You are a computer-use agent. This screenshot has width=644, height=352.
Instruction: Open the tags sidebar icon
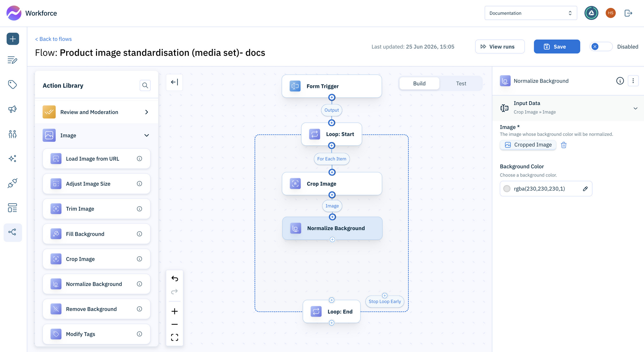(12, 84)
